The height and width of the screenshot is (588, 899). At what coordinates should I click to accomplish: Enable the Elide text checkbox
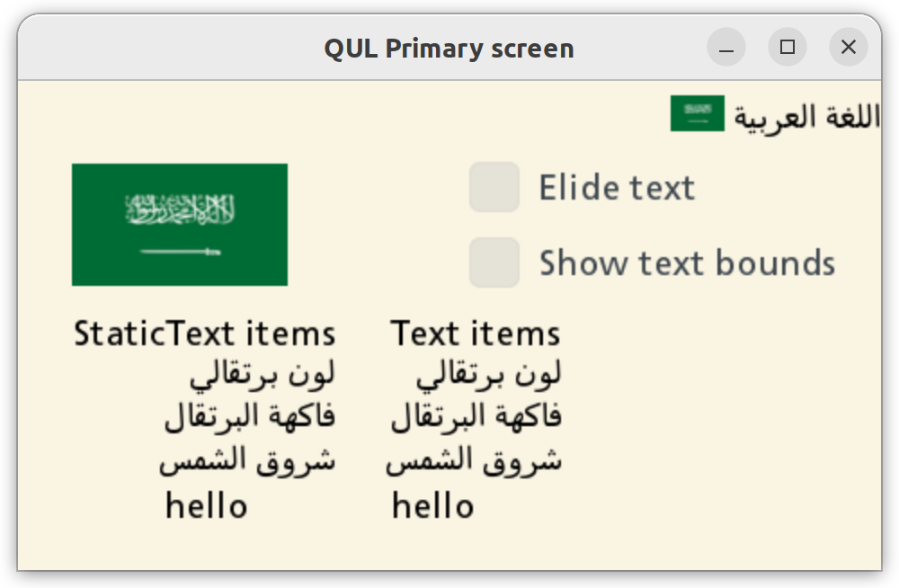click(494, 187)
